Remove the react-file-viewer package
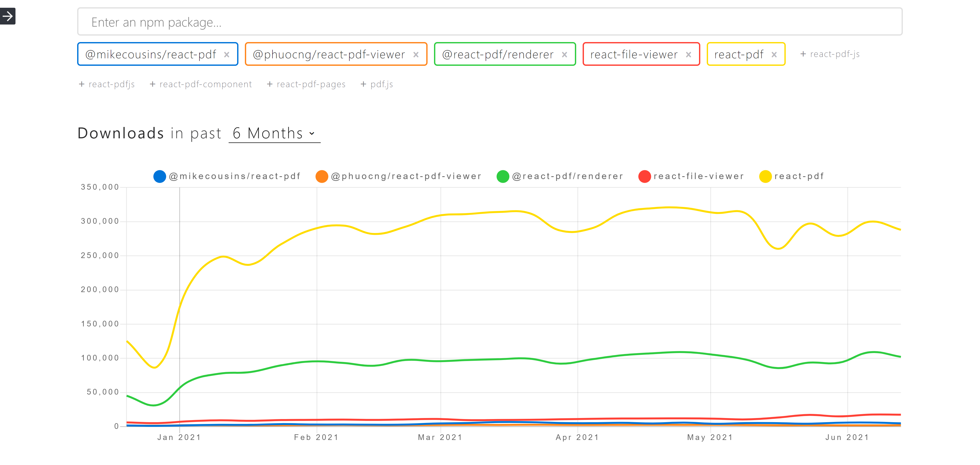The image size is (980, 465). 689,54
